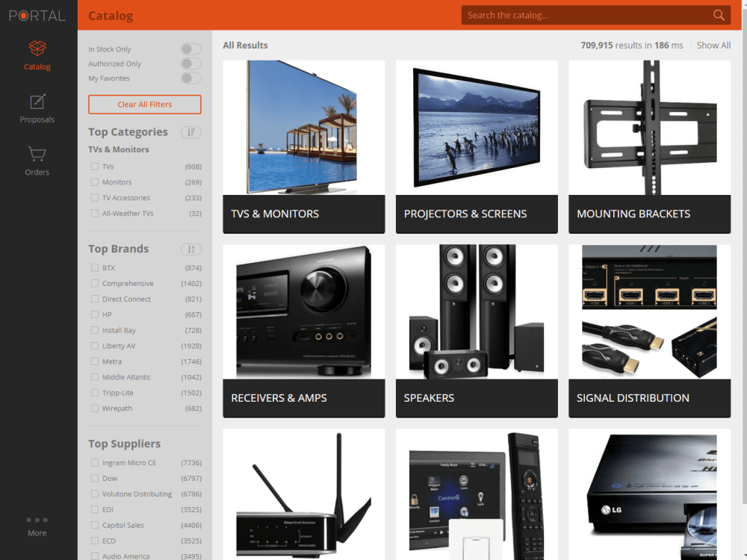Viewport: 747px width, 560px height.
Task: Check the Liberty AV brand filter
Action: tap(95, 346)
